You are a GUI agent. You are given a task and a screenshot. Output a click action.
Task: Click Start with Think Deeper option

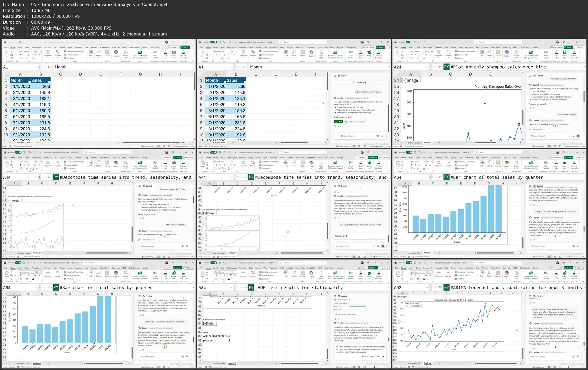point(356,122)
